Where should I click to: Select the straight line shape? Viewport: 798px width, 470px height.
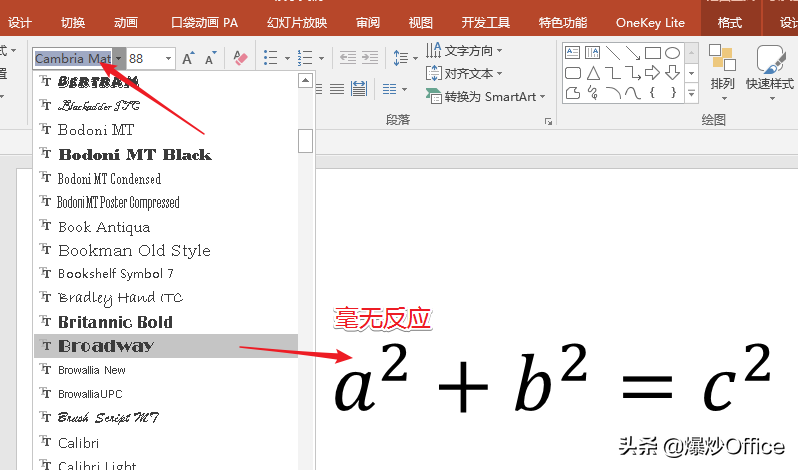tap(613, 53)
